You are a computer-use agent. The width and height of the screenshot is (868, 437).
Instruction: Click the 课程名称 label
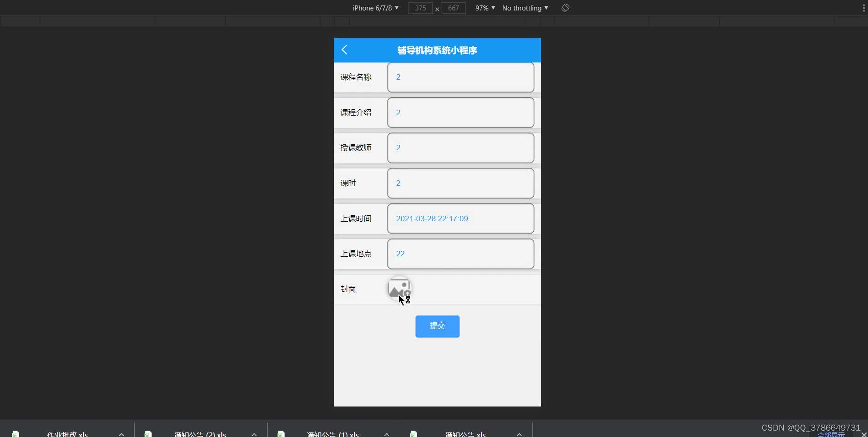[x=356, y=77]
